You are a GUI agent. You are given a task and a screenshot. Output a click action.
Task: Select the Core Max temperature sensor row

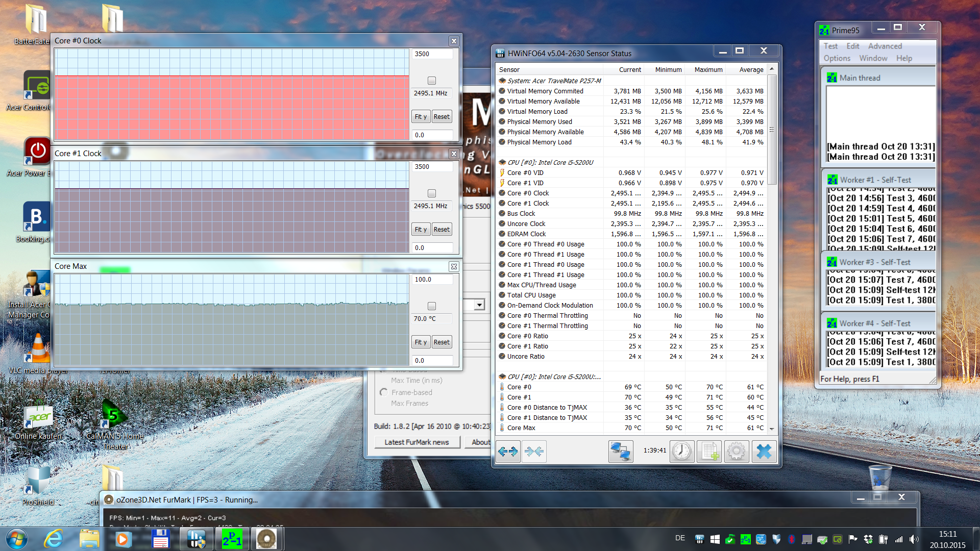coord(631,428)
